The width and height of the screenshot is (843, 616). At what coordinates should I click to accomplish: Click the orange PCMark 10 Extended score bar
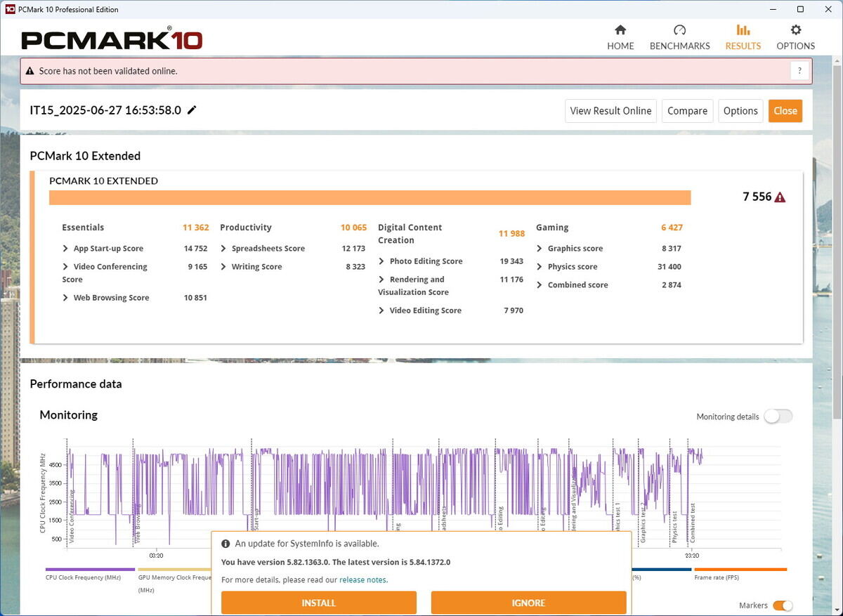tap(370, 197)
